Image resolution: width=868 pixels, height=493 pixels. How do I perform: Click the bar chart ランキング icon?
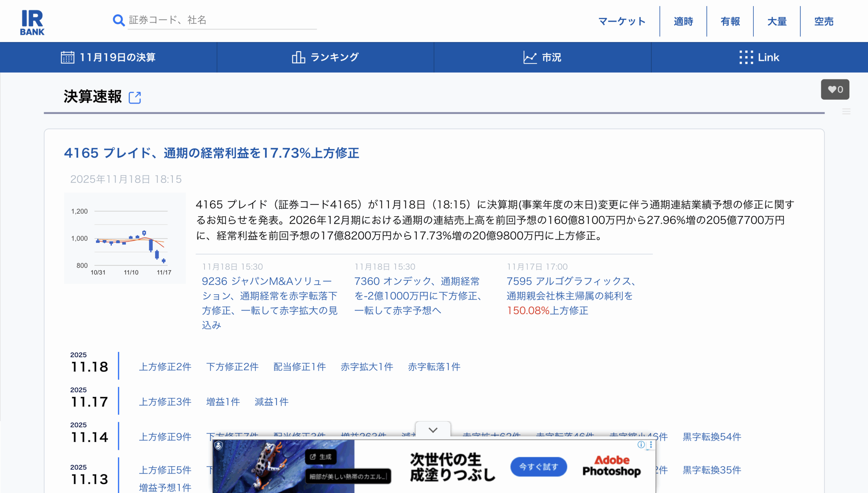(298, 57)
